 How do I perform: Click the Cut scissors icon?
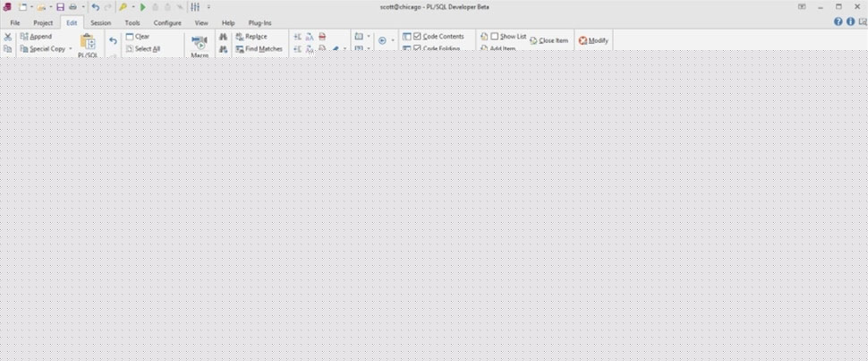point(8,37)
